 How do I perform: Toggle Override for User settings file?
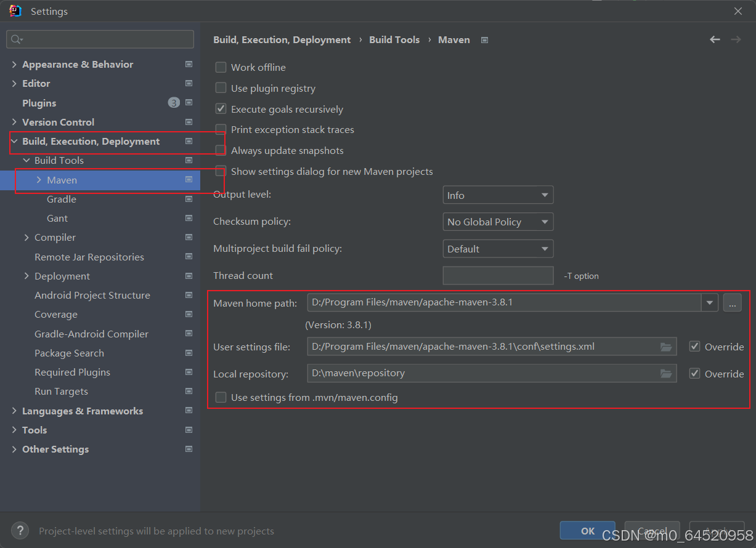[694, 347]
